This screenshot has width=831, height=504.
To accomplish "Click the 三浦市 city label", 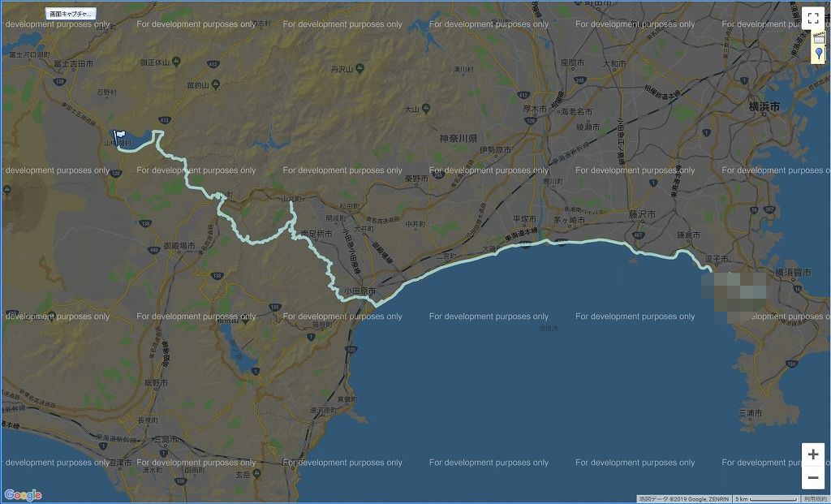I will pyautogui.click(x=751, y=413).
